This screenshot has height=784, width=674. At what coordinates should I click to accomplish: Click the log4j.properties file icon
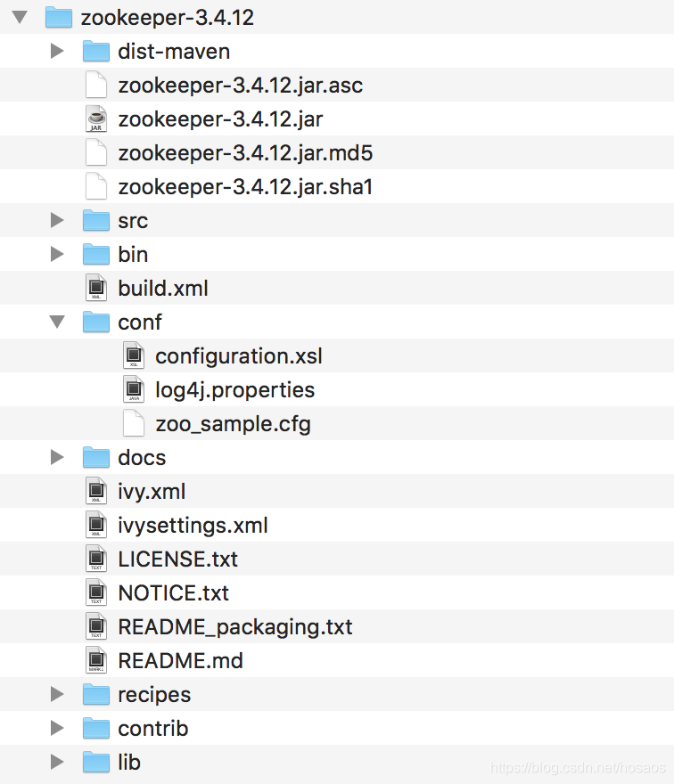(133, 390)
